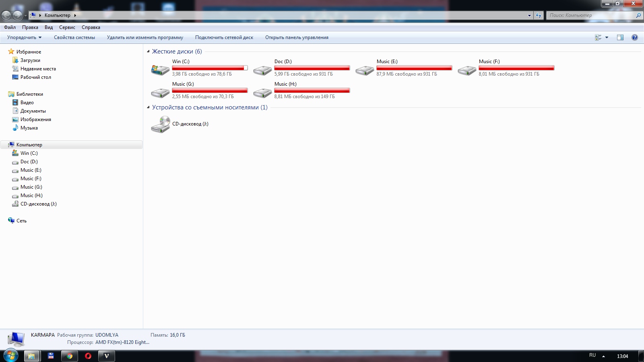Open the Вид menu

tap(49, 27)
